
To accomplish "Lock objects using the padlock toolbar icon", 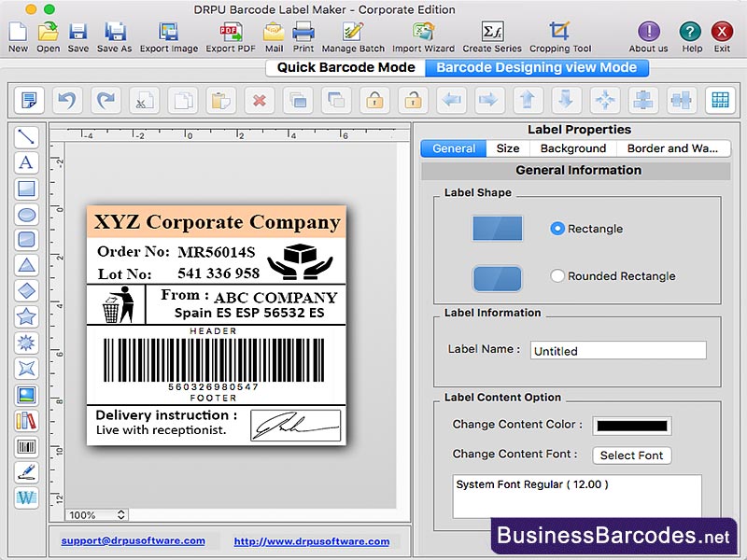I will click(x=373, y=101).
